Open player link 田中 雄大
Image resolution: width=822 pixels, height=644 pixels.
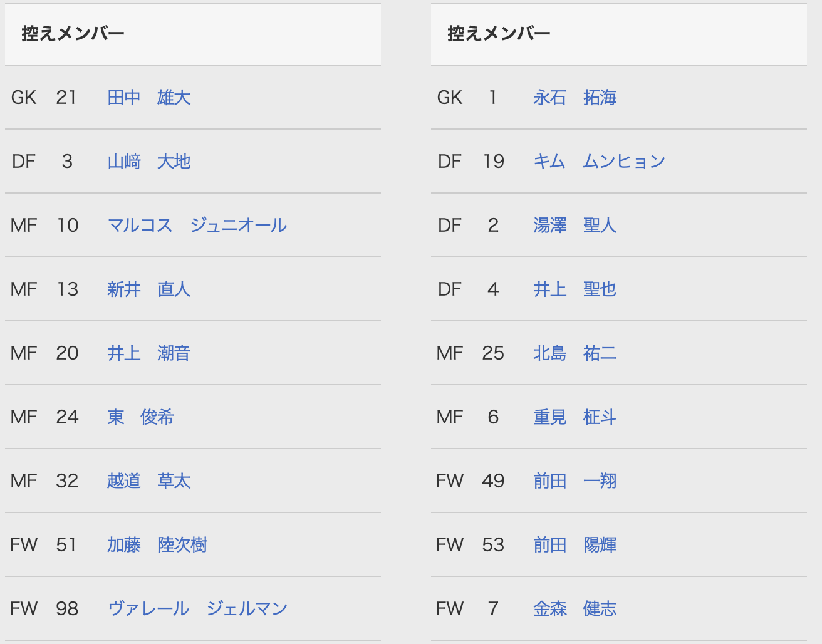coord(149,98)
